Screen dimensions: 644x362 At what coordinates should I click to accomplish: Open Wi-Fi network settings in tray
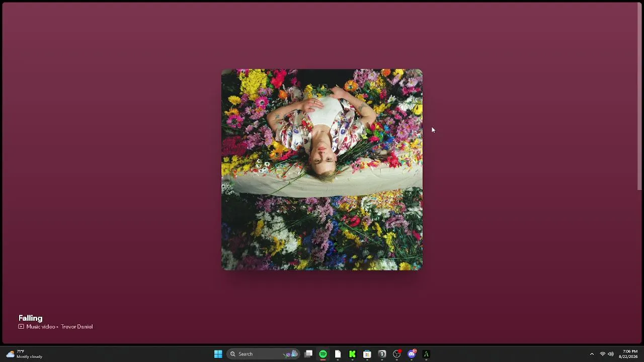[x=603, y=354]
